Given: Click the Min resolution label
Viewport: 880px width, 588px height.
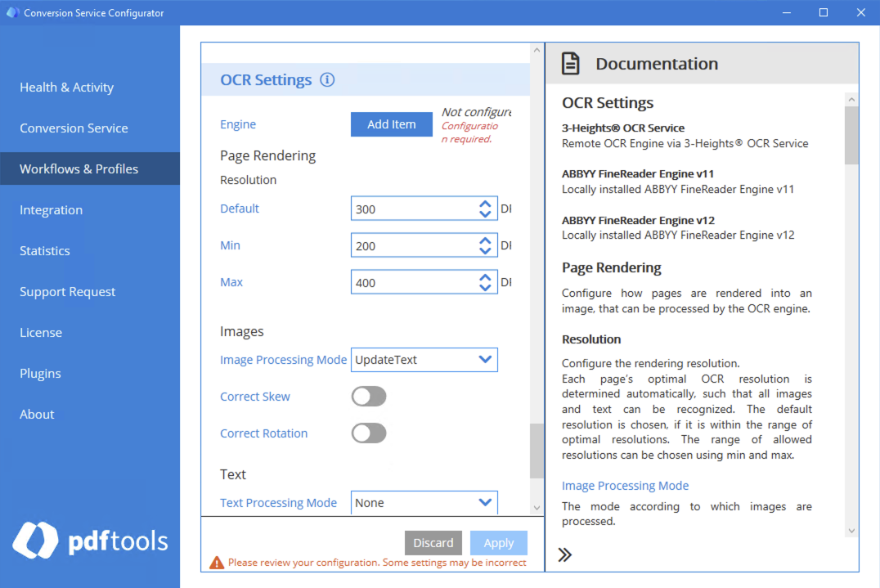Looking at the screenshot, I should 230,245.
